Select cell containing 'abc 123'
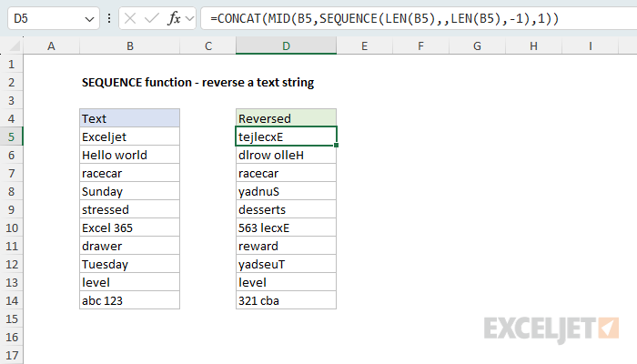 [x=129, y=300]
